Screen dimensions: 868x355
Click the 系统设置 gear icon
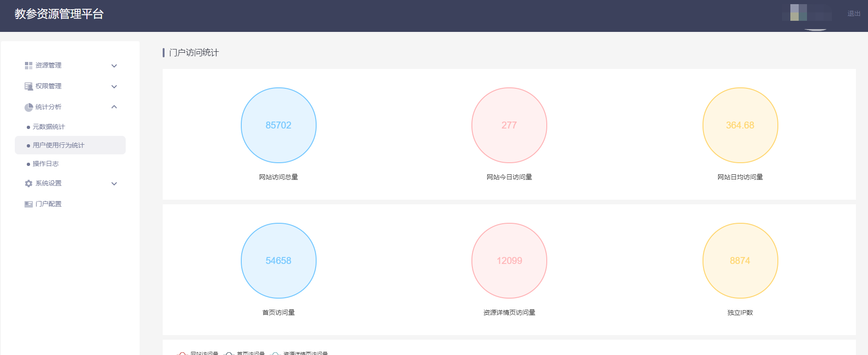coord(29,184)
